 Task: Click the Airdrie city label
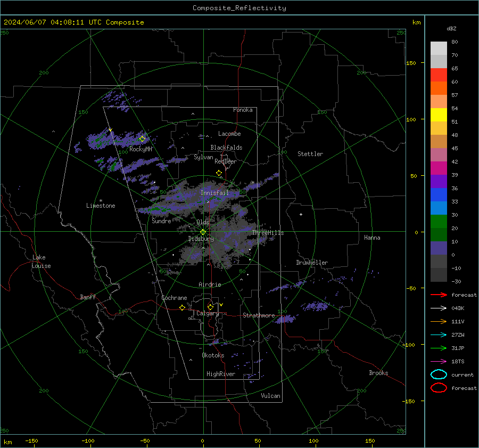point(210,284)
